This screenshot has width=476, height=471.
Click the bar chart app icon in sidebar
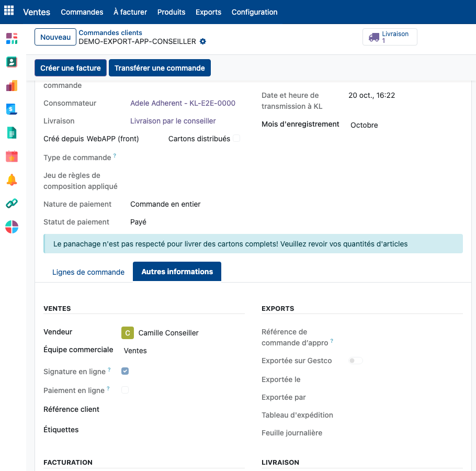pos(12,86)
